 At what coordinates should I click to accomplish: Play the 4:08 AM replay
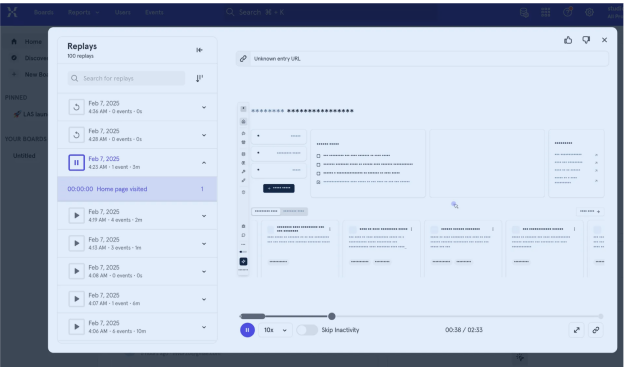point(76,271)
